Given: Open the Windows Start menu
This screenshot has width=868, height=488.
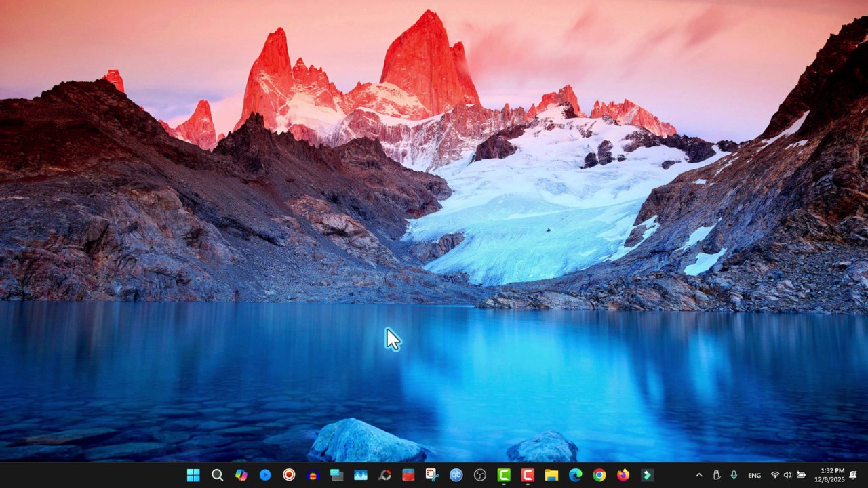Looking at the screenshot, I should (193, 475).
